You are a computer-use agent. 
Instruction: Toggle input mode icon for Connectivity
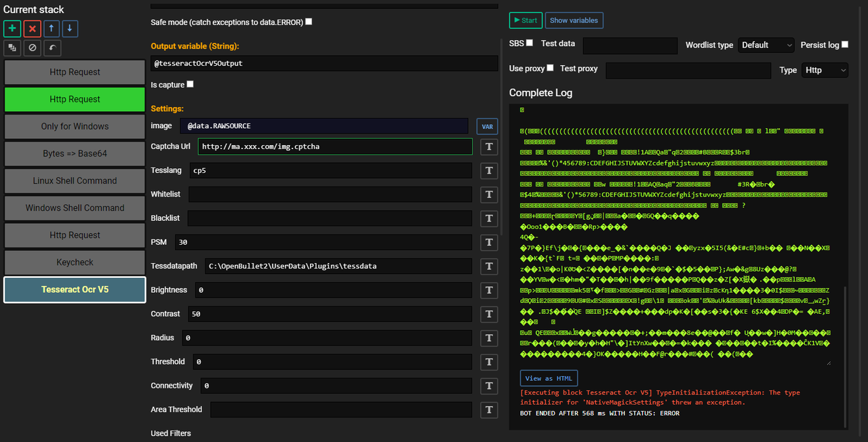point(489,386)
